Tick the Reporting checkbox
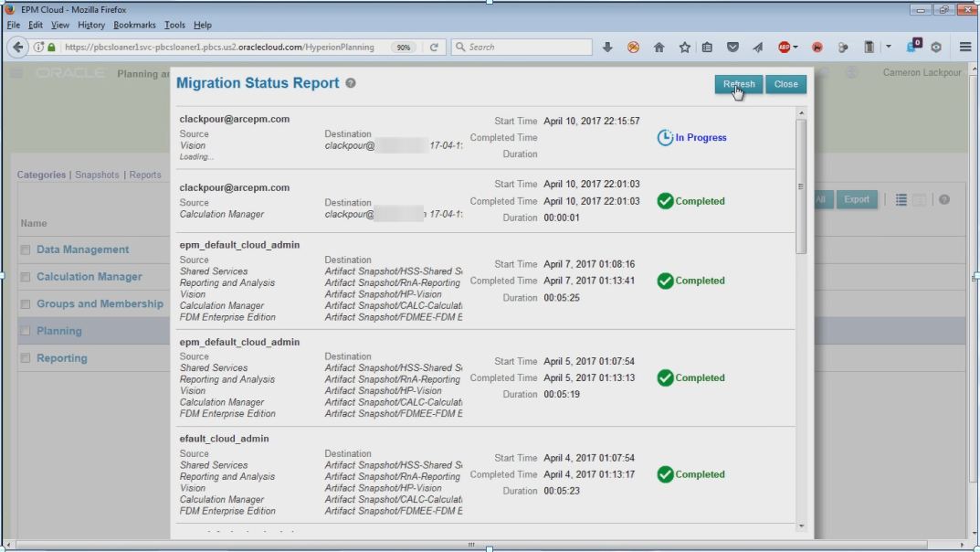Image resolution: width=980 pixels, height=552 pixels. point(26,358)
